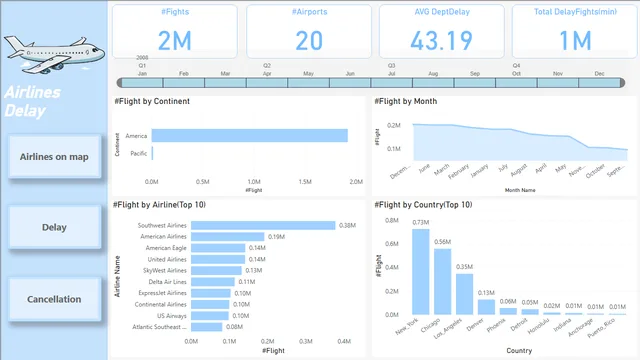The height and width of the screenshot is (360, 640).
Task: Click the Month Name axis title
Action: click(520, 190)
